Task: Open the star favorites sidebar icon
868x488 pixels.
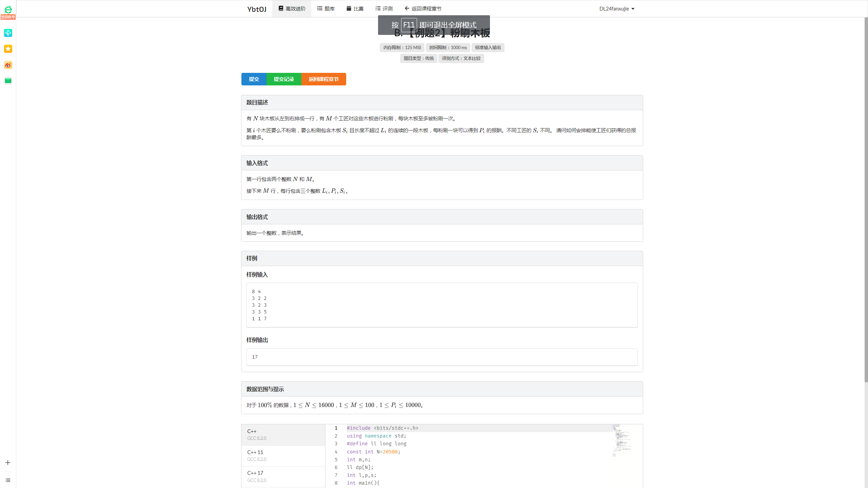Action: (8, 49)
